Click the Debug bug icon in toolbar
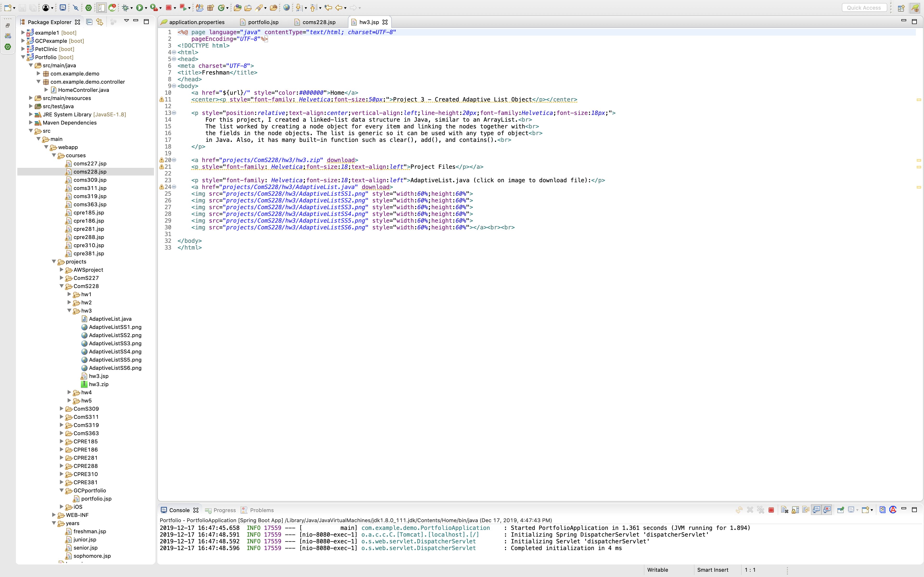Viewport: 924px width, 577px height. tap(125, 8)
